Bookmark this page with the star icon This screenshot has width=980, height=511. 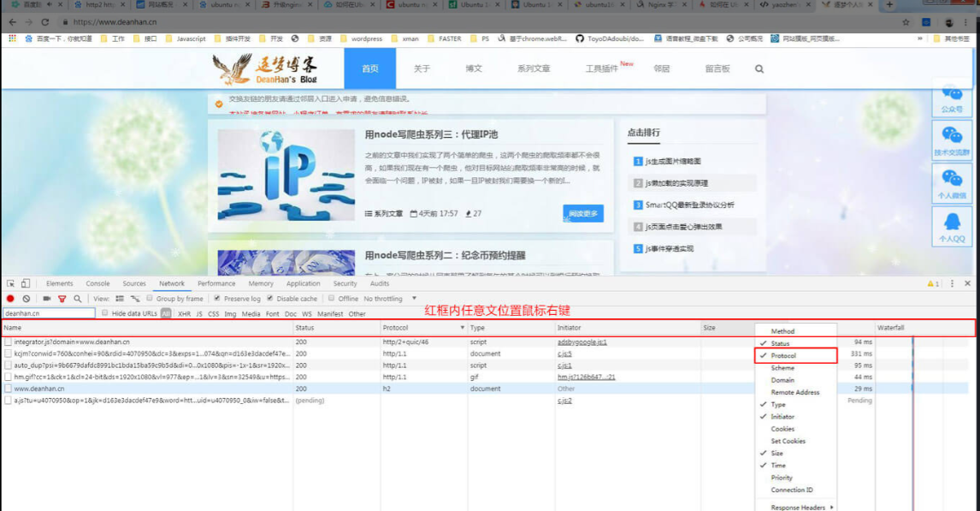coord(906,22)
